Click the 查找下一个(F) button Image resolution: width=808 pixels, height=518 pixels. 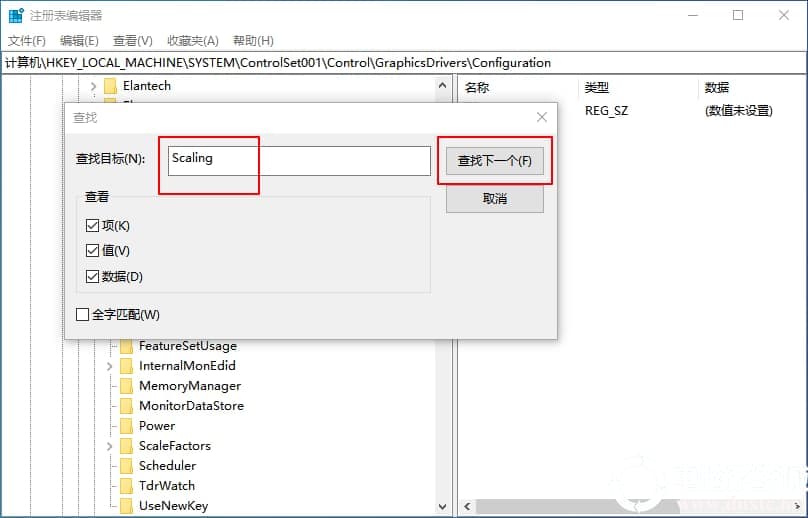click(495, 161)
